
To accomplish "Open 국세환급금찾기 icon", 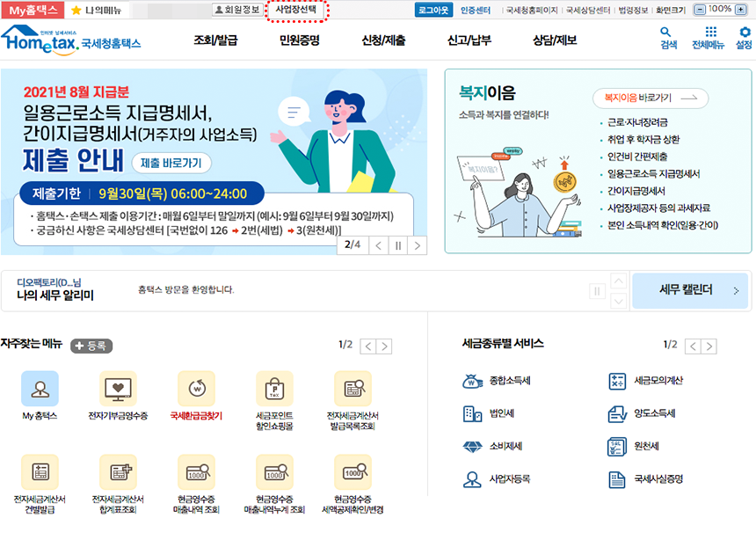I will click(x=197, y=389).
